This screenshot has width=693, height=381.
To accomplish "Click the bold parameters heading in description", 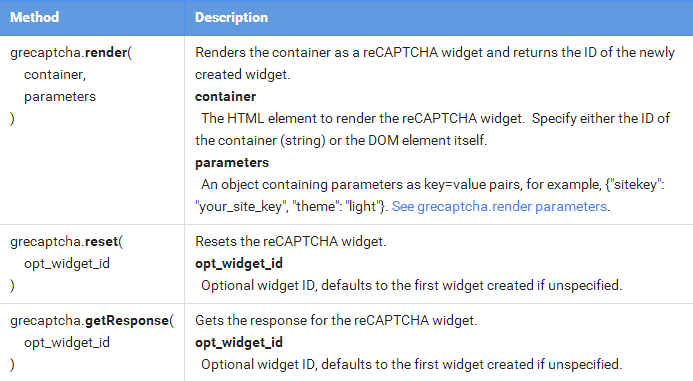I will tap(232, 163).
